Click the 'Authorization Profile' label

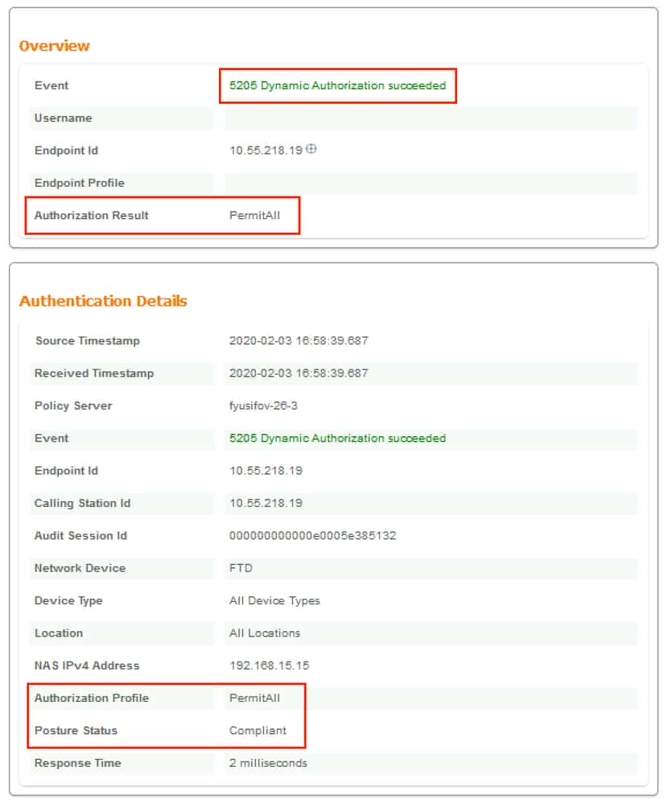91,698
